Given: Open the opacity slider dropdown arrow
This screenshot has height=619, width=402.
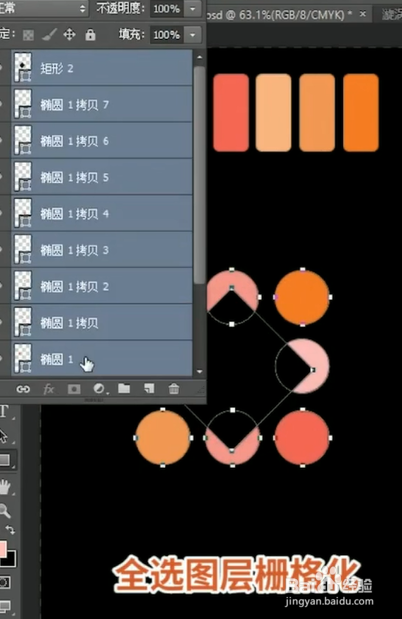Looking at the screenshot, I should tap(193, 9).
